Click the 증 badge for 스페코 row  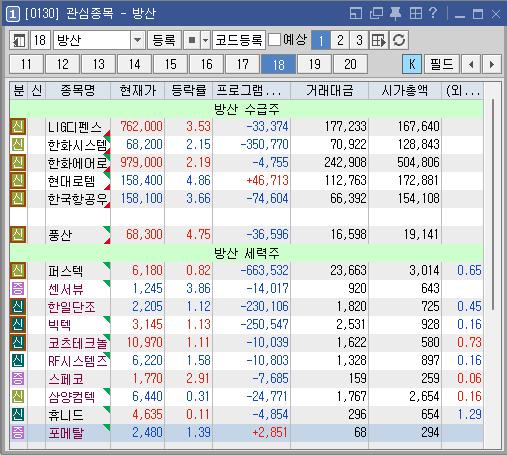pyautogui.click(x=18, y=378)
